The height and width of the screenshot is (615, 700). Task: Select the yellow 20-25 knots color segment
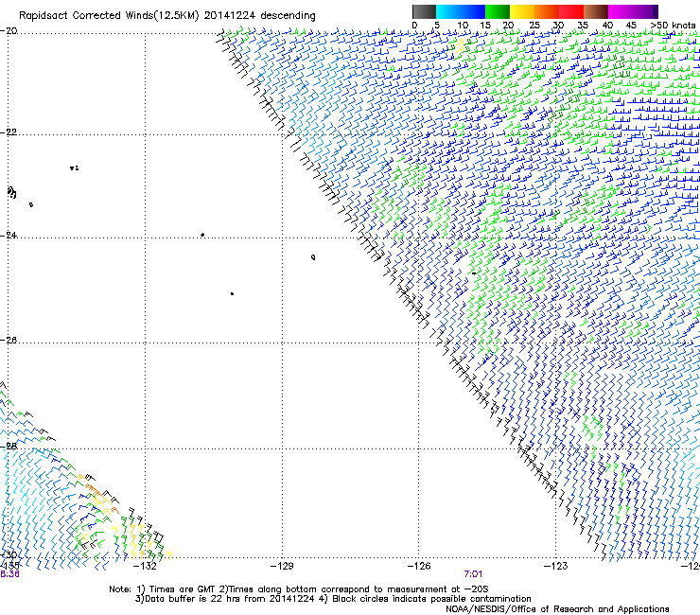522,11
